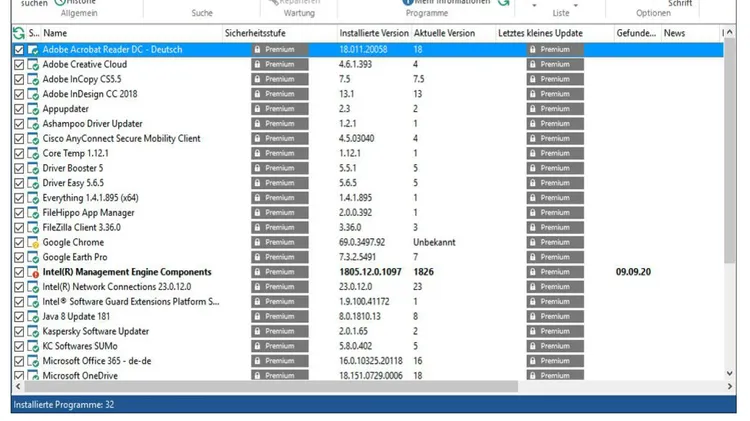Click installed version 69.0.3497.92
This screenshot has height=421, width=750.
(362, 243)
